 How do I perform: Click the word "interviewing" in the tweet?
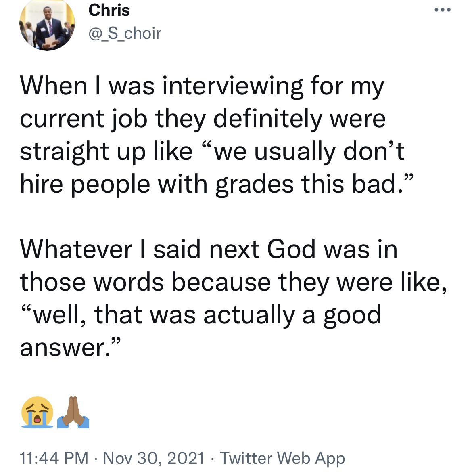click(x=232, y=86)
